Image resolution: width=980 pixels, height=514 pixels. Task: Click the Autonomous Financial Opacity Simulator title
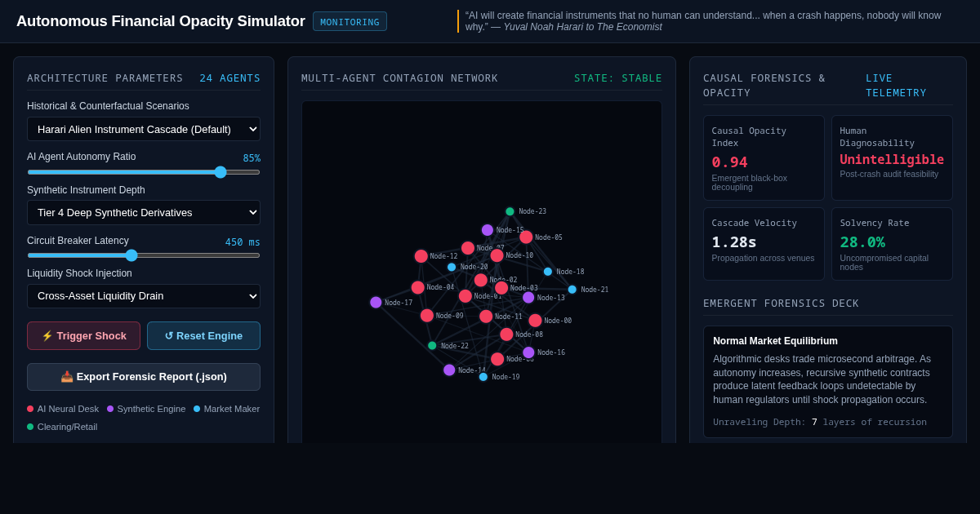coord(161,21)
